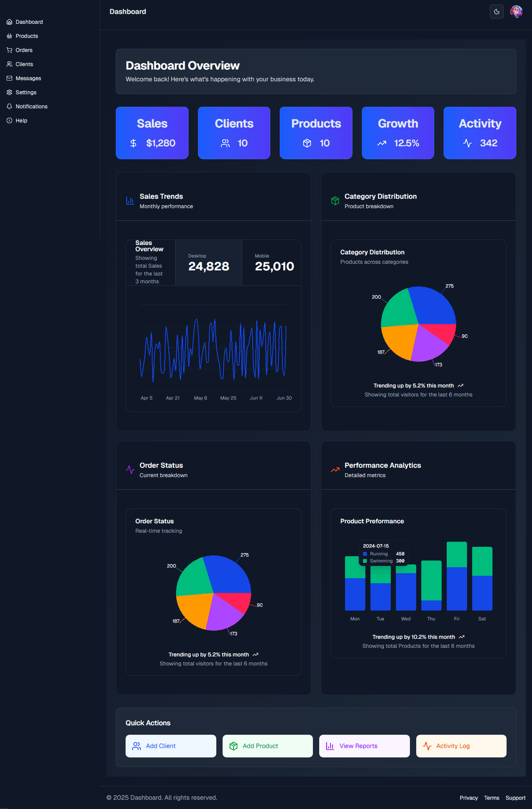
Task: Click the Sales Trends bar chart icon
Action: tap(130, 201)
